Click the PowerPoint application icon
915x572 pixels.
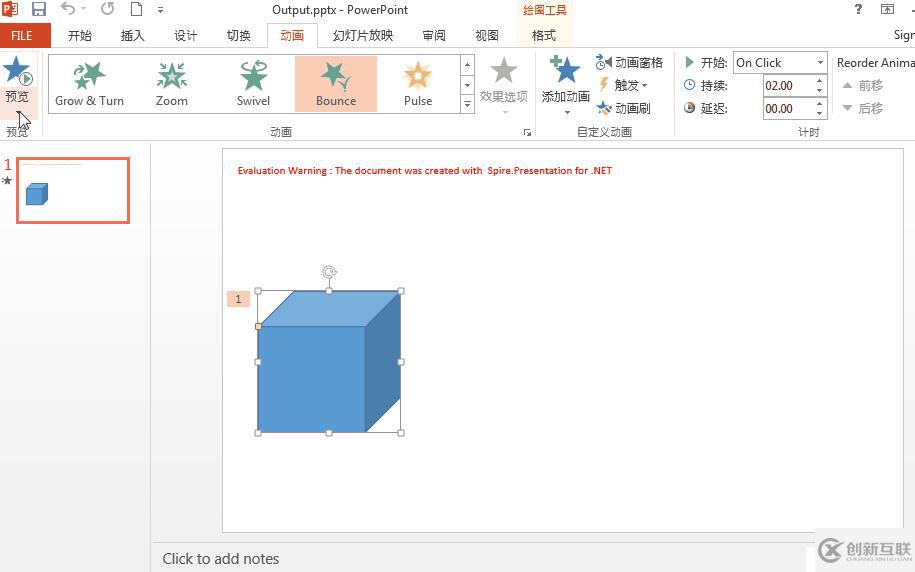(x=10, y=9)
